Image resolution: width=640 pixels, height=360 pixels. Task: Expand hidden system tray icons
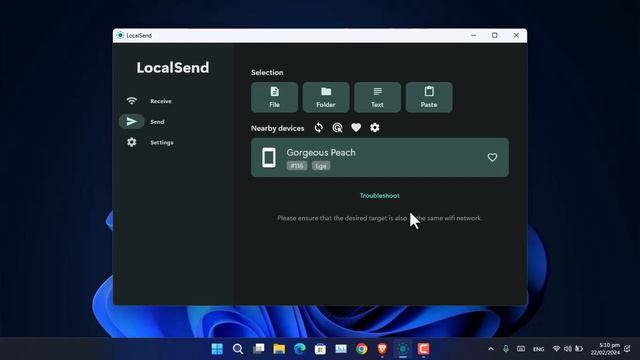(491, 349)
